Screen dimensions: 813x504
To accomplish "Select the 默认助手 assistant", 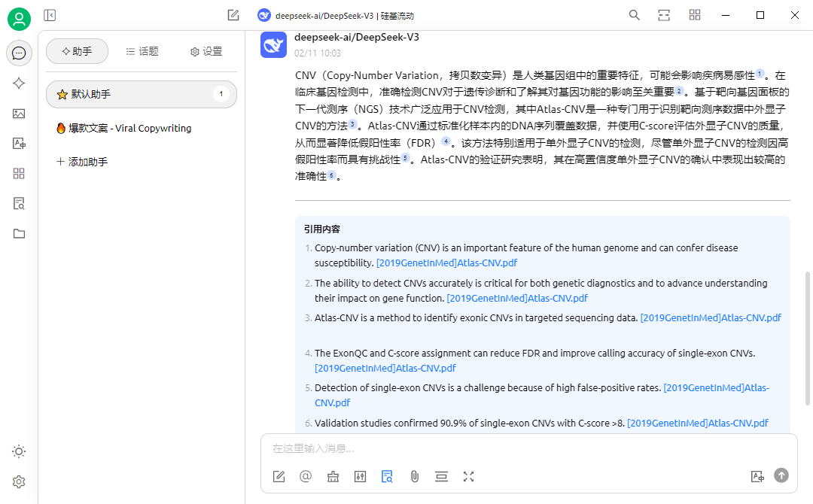I will tap(142, 94).
